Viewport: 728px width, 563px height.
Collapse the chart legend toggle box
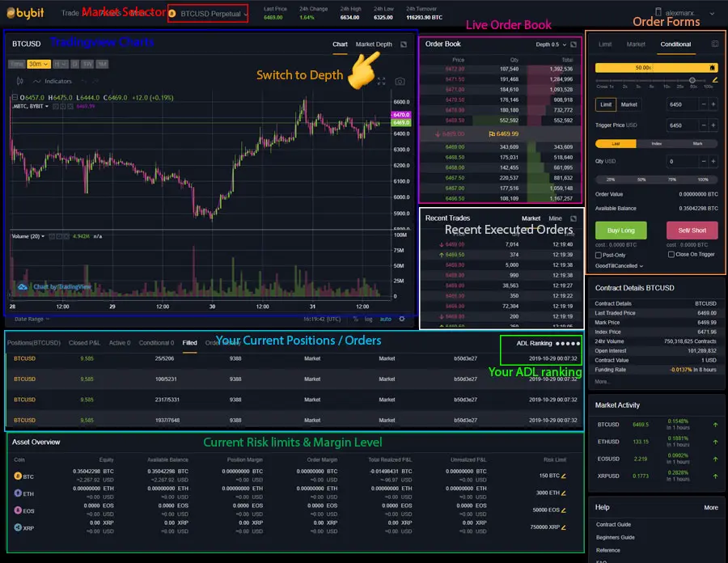[15, 97]
